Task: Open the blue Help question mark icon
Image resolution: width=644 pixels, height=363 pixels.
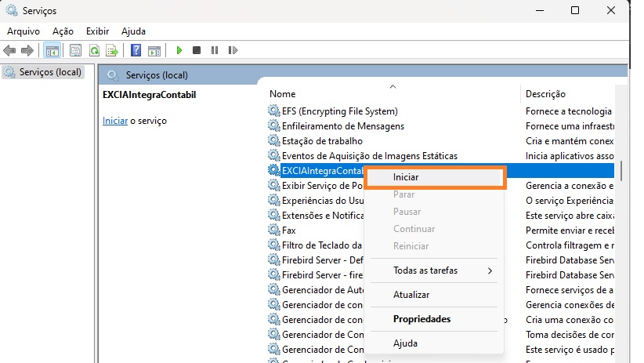Action: click(x=136, y=50)
